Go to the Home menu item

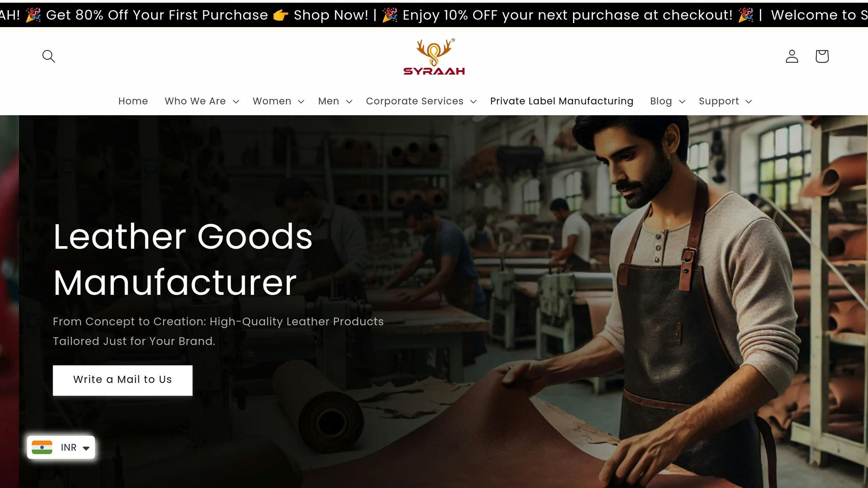coord(133,101)
